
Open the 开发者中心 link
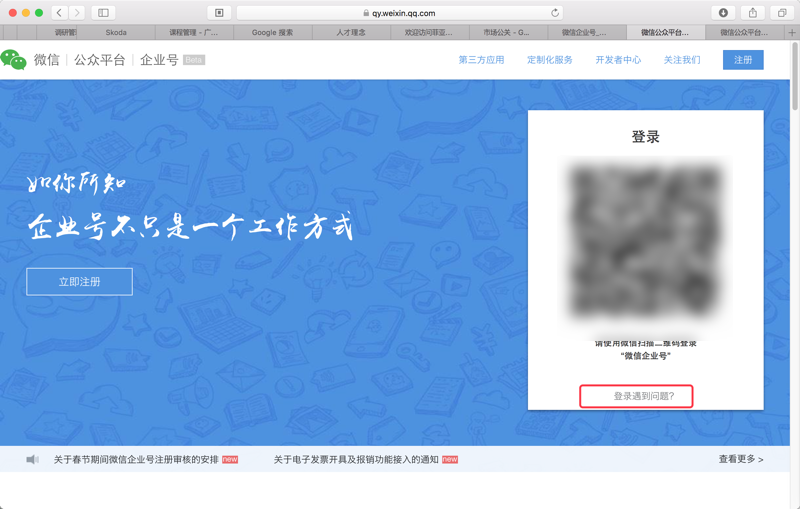pyautogui.click(x=618, y=60)
